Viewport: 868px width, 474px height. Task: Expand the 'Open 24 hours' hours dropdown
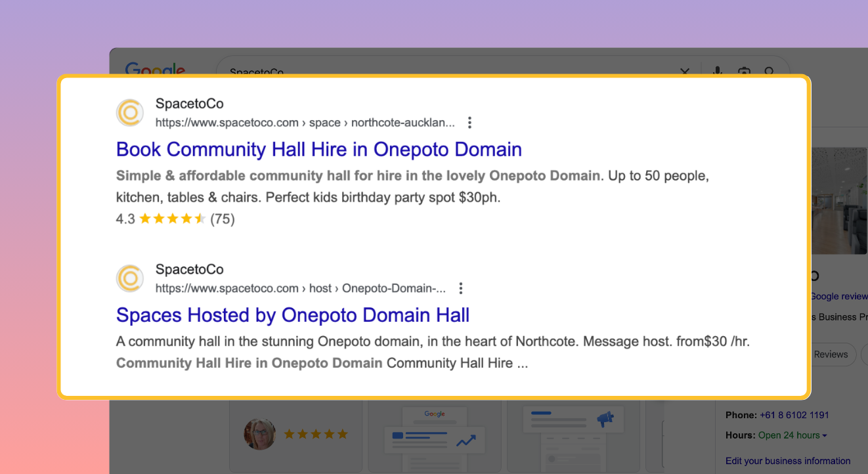(792, 435)
